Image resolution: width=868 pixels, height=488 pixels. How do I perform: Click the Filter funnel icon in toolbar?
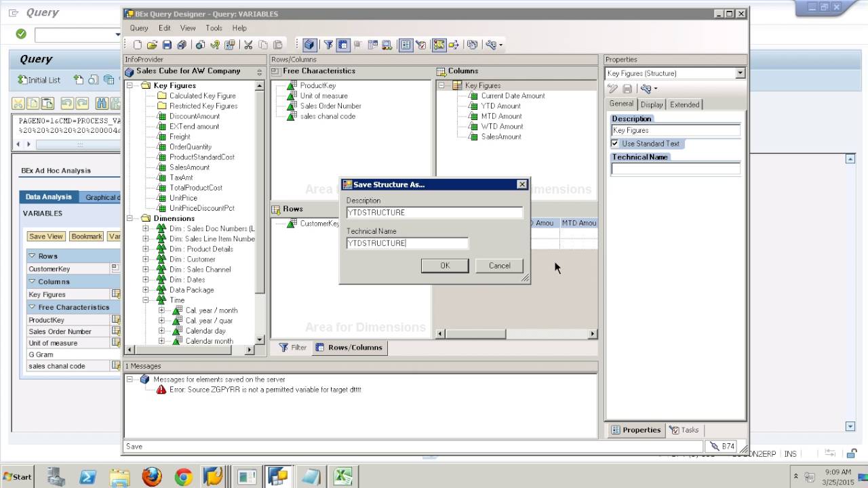tap(328, 45)
